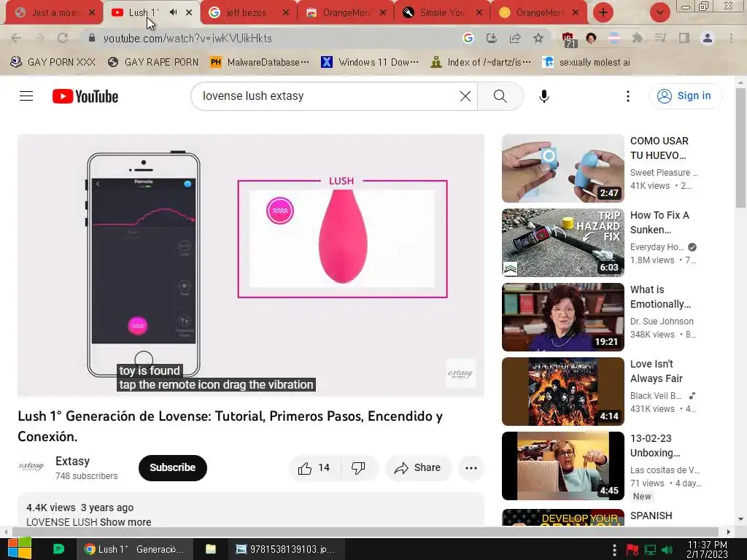Bookmark this page with the star

(538, 38)
